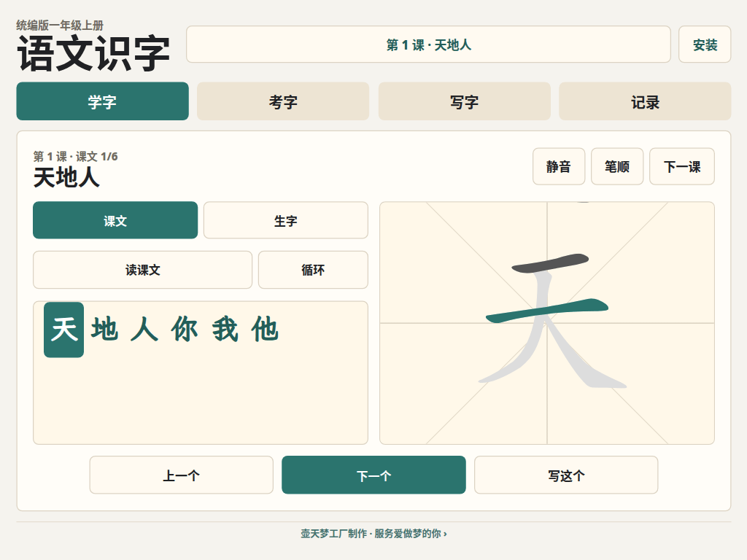Go to next lesson with 下一课
This screenshot has width=747, height=560.
click(x=682, y=166)
